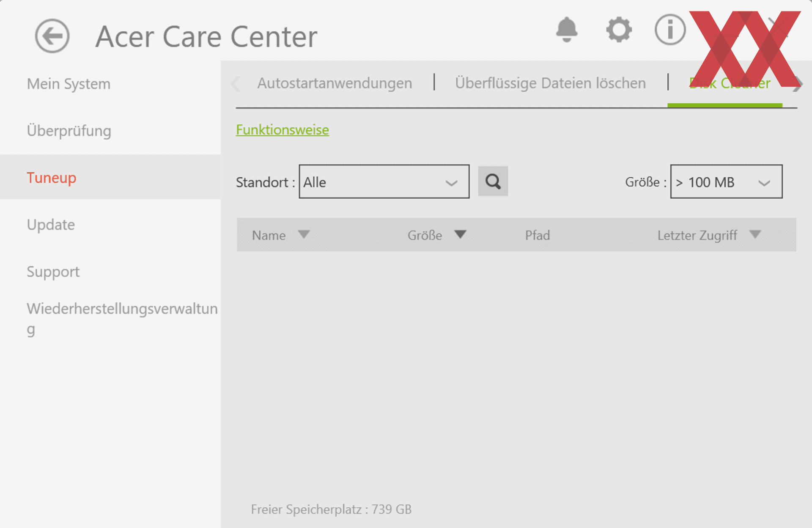Expand the Größe filter dropdown

[x=726, y=181]
